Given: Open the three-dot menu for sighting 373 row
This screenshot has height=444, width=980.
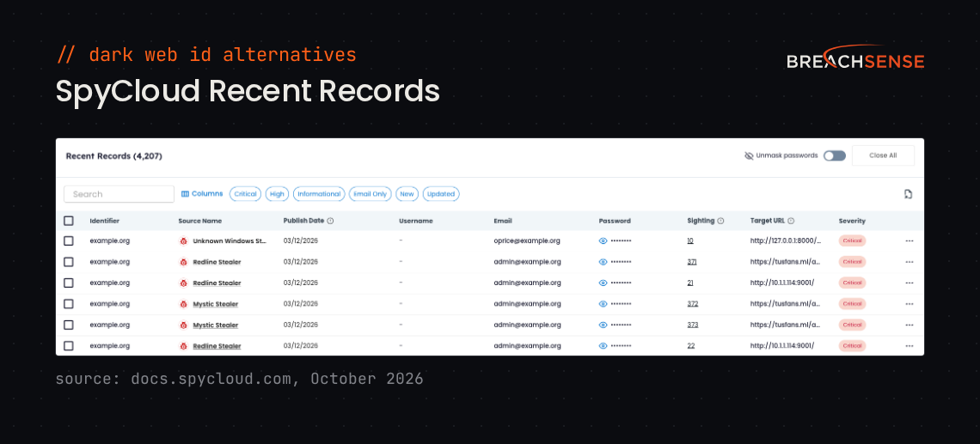Looking at the screenshot, I should coord(910,325).
